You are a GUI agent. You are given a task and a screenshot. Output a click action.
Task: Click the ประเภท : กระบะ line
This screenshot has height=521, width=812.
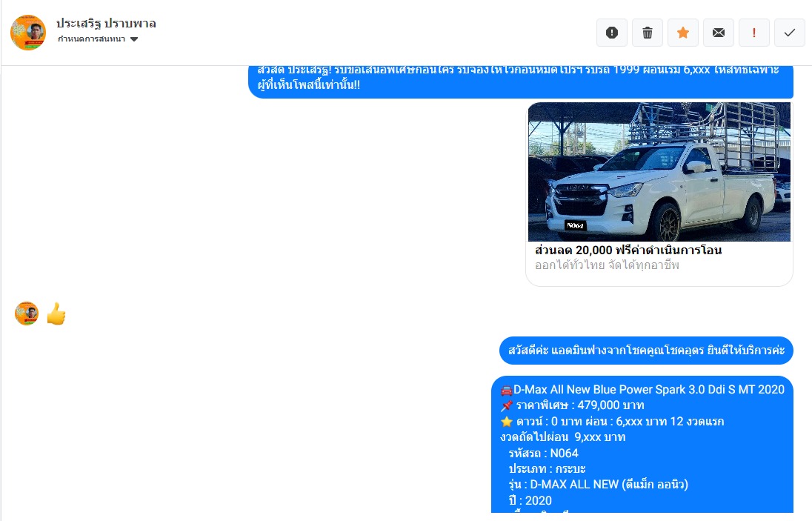[x=547, y=468]
